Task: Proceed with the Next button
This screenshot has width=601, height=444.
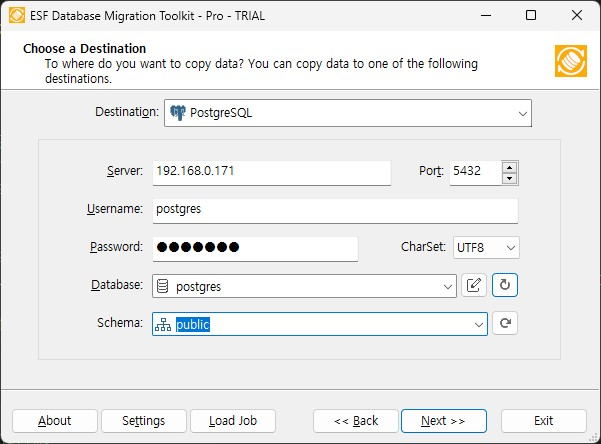Action: pos(444,421)
